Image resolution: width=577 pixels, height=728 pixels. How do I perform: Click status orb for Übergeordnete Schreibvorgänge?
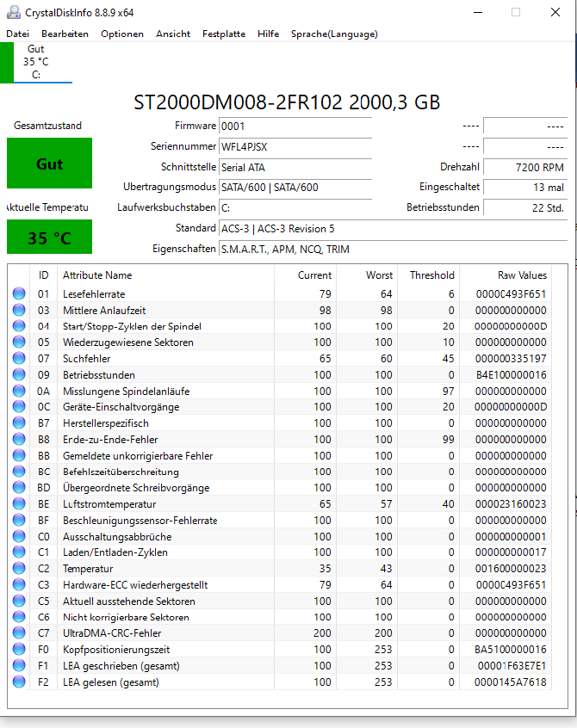pos(19,488)
